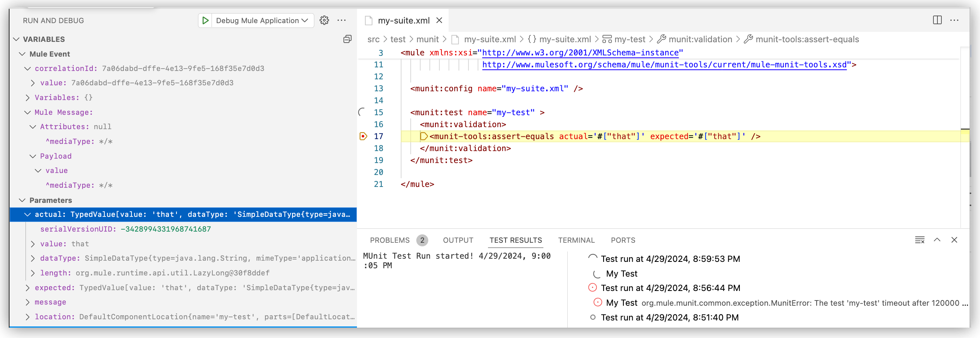Collapse the Mule Event variables node

coord(22,54)
